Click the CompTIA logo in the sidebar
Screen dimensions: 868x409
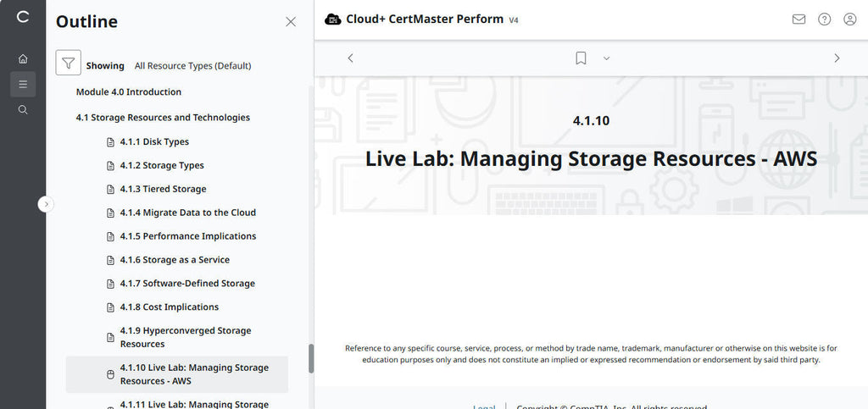coord(23,17)
